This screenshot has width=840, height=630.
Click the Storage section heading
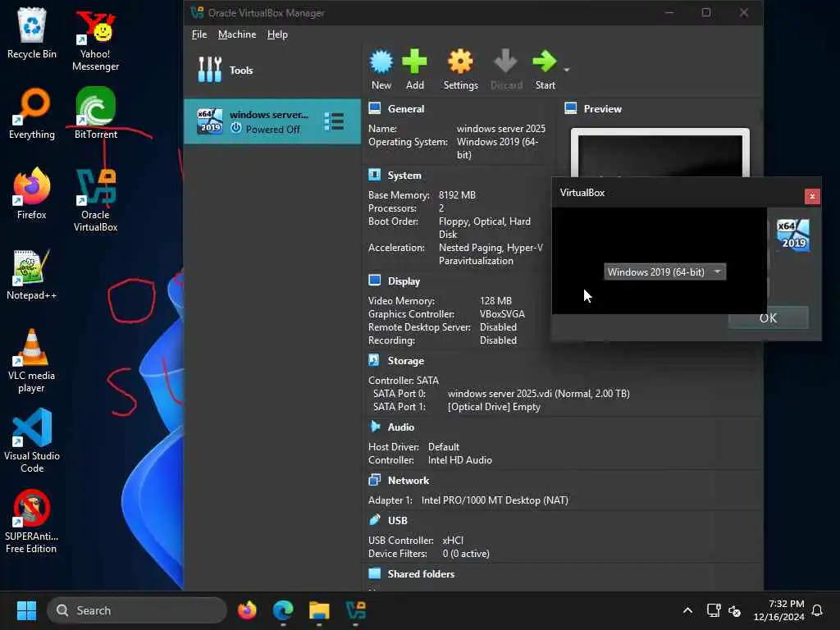406,361
